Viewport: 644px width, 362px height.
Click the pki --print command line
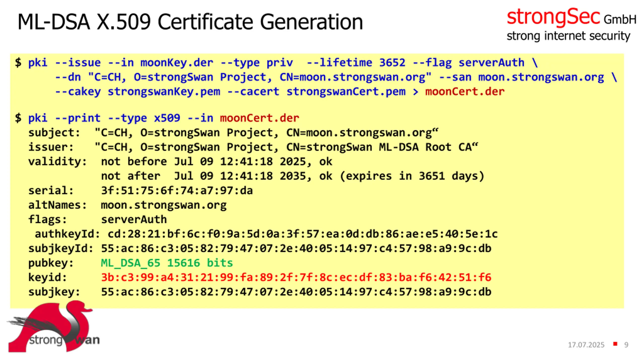157,118
